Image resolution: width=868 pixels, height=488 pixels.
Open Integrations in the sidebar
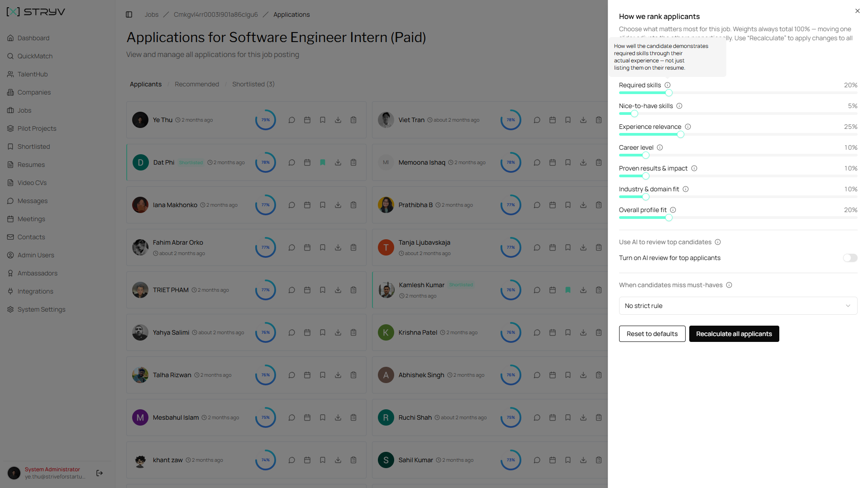click(x=35, y=291)
